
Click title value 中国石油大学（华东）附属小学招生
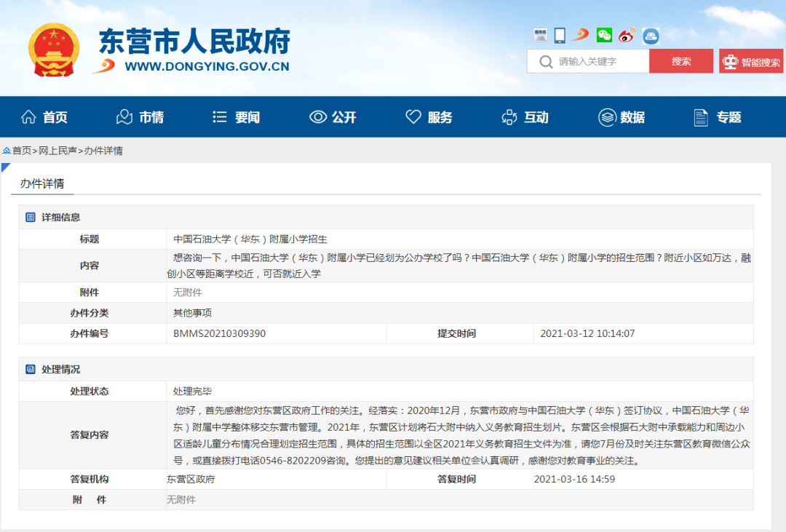coord(250,239)
